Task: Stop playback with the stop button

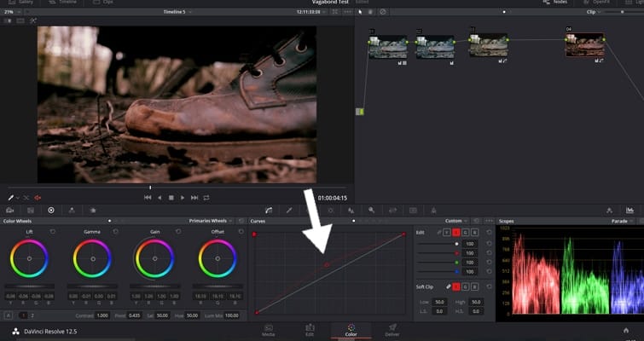Action: 171,198
